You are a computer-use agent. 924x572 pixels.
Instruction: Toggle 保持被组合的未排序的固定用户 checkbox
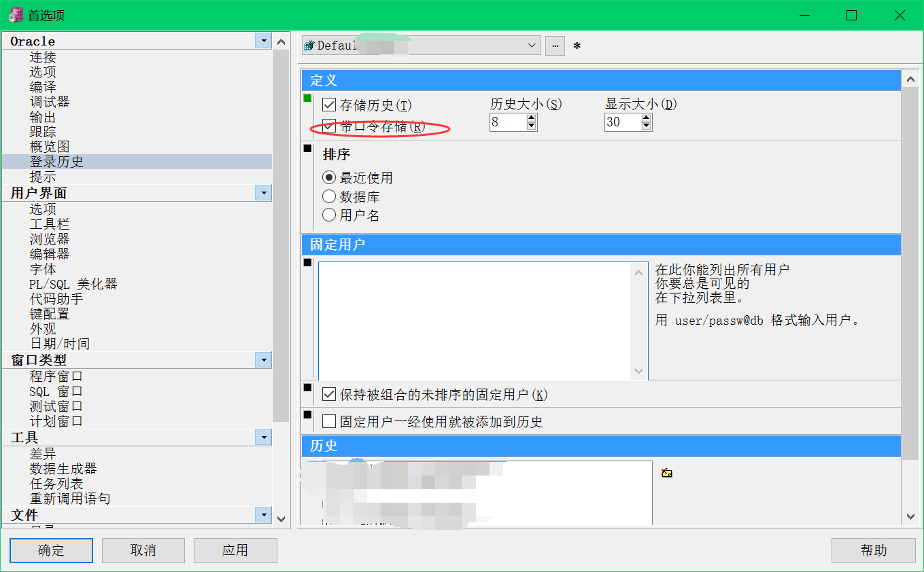click(x=329, y=395)
